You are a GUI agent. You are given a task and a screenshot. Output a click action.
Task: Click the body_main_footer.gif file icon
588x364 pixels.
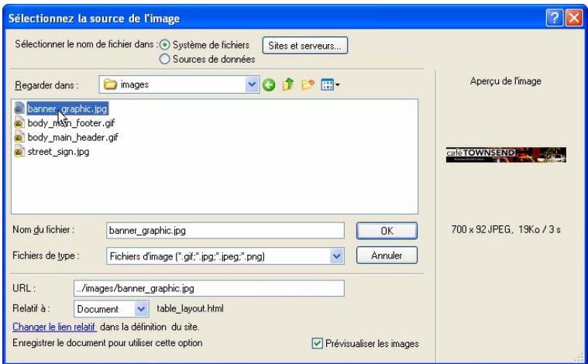point(19,123)
